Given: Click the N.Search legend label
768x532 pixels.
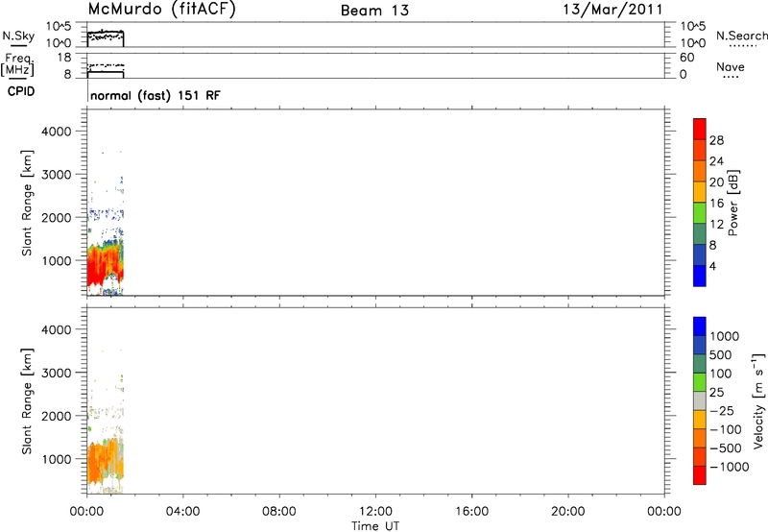Looking at the screenshot, I should (x=742, y=36).
